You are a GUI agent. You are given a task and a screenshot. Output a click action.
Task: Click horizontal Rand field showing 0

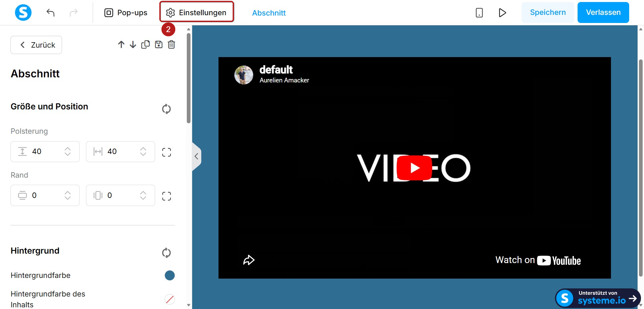pos(120,195)
